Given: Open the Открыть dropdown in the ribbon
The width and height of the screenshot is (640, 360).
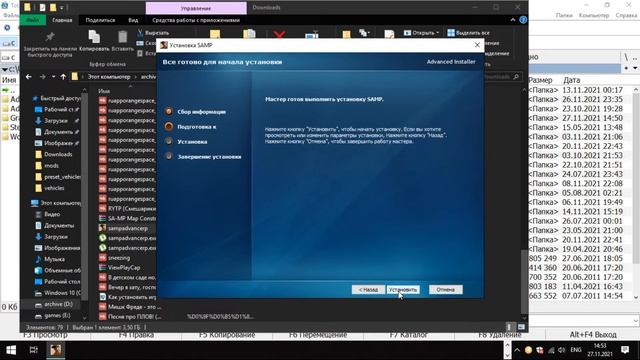Looking at the screenshot, I should [x=422, y=33].
